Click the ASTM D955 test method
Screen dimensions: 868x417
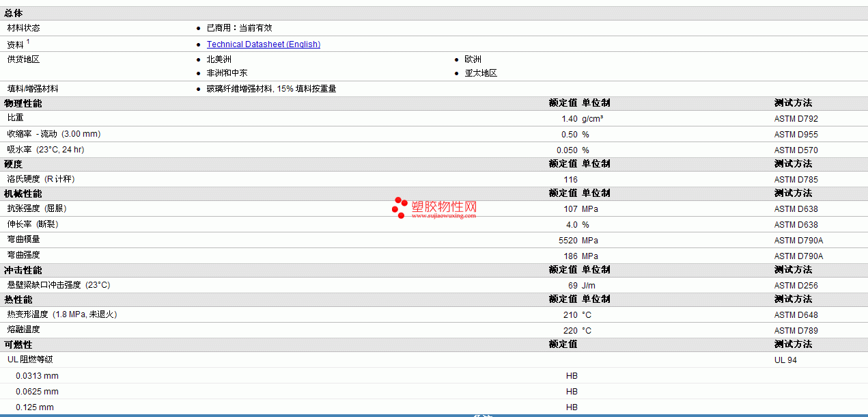[796, 135]
